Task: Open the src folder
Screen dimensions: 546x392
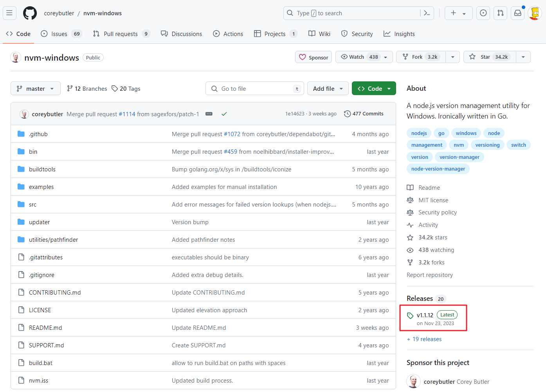Action: click(32, 205)
